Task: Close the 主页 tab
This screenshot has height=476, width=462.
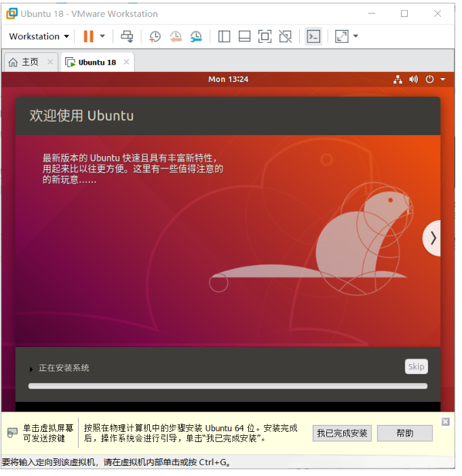Action: coord(50,62)
